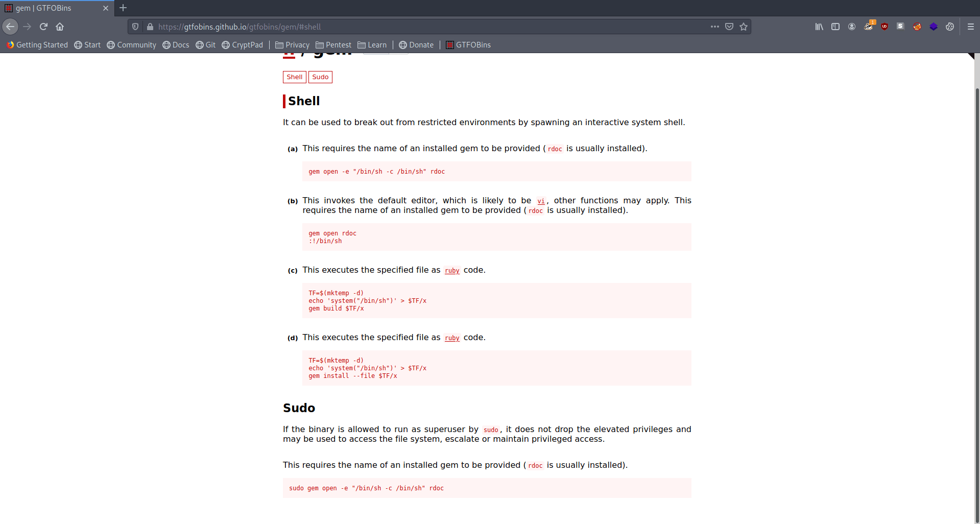980x524 pixels.
Task: Open the blue diamond extension icon
Action: pos(934,27)
